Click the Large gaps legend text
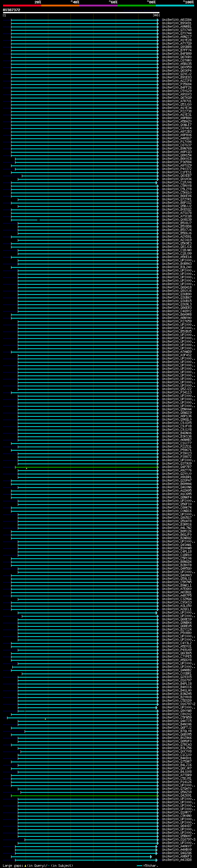 coord(38,865)
